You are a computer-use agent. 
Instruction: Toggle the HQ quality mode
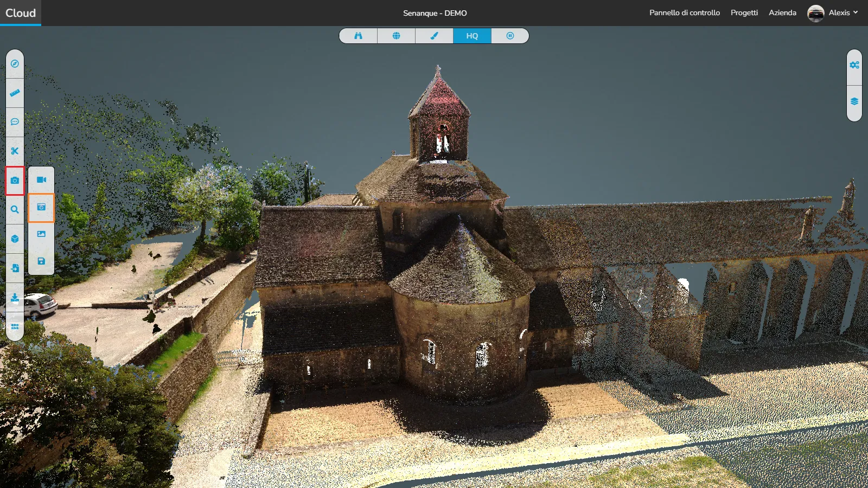pos(472,36)
